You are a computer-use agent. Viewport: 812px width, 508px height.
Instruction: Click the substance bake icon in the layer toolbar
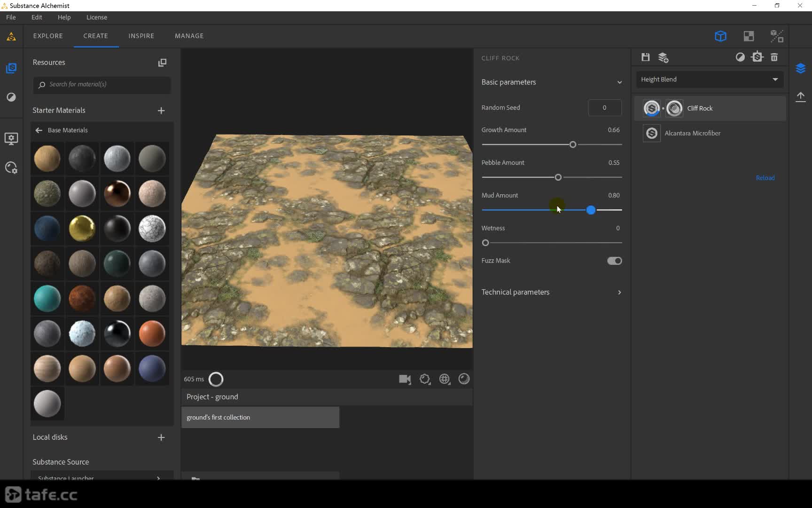(757, 57)
